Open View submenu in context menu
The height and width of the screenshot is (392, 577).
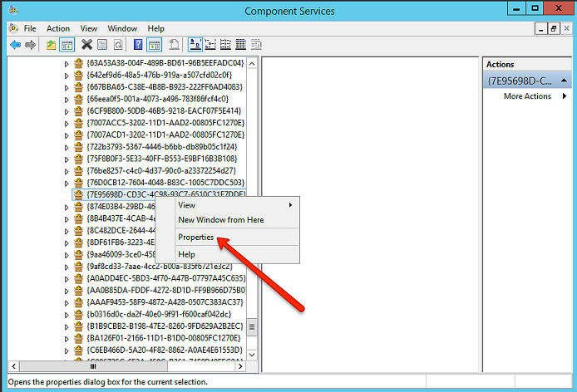(187, 204)
